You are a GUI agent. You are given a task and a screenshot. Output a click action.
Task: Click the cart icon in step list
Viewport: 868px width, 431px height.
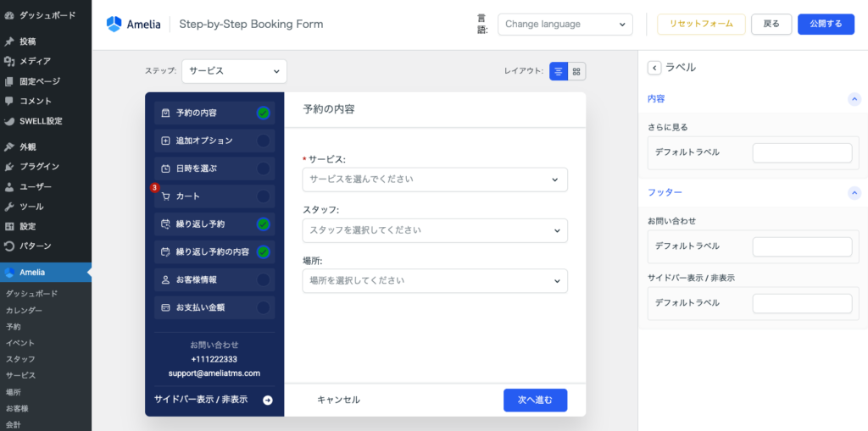165,196
